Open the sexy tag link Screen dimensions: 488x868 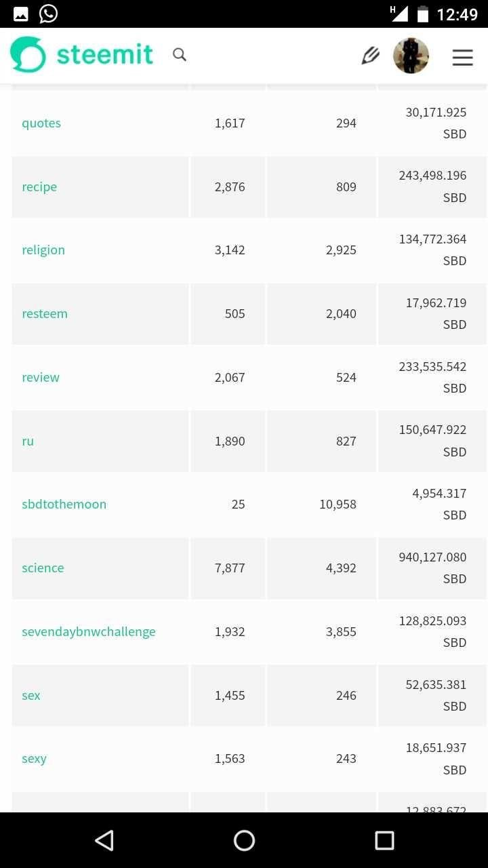[34, 759]
